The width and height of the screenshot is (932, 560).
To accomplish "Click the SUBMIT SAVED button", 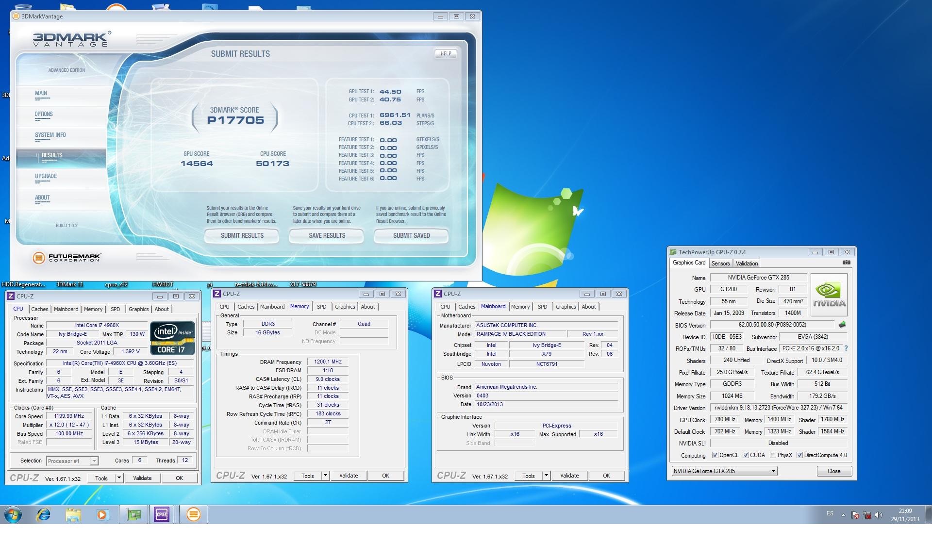I will point(411,236).
